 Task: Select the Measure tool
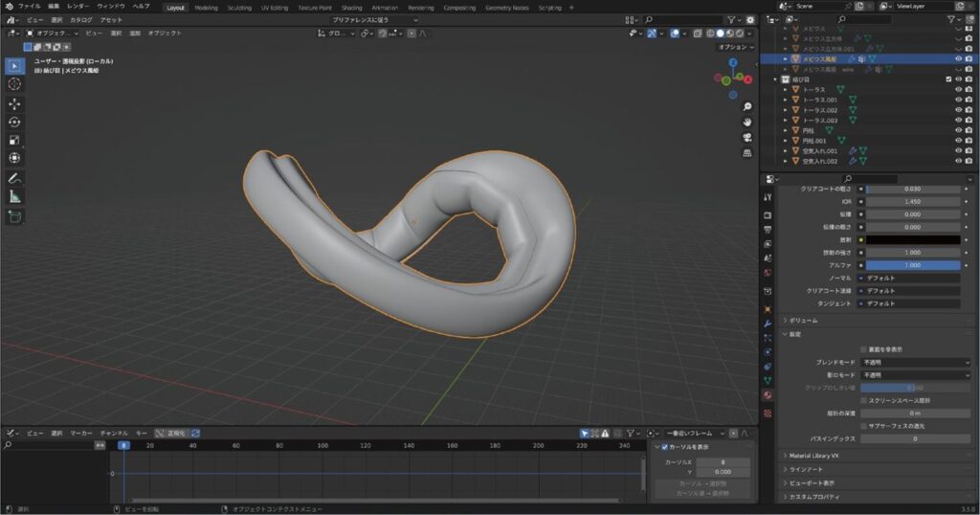point(14,197)
